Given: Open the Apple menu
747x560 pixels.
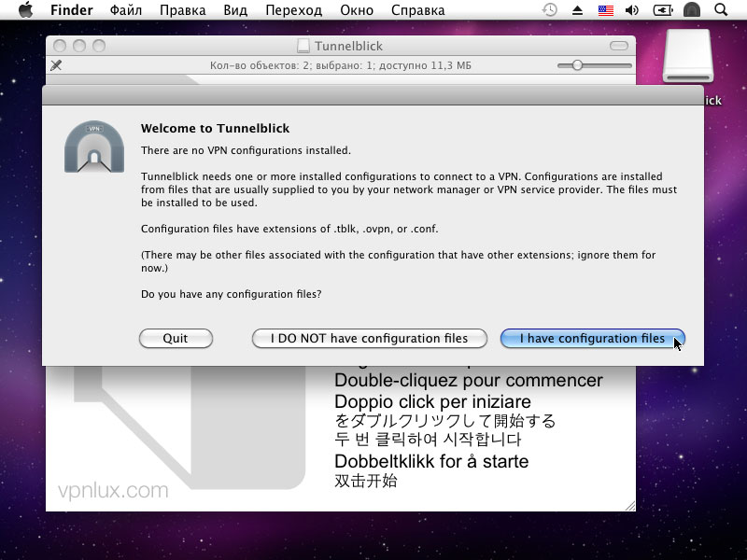Looking at the screenshot, I should pos(26,9).
